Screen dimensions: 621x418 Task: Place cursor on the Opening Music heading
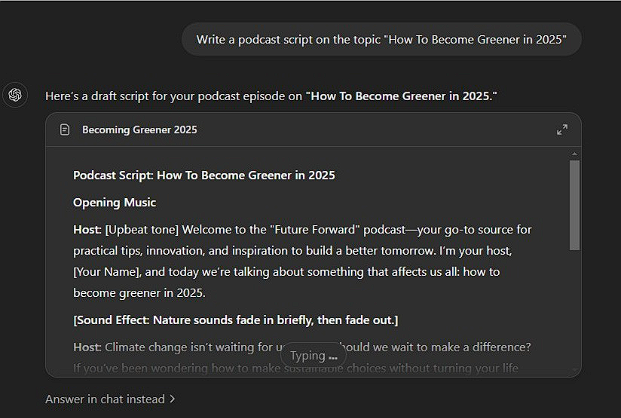(x=114, y=202)
